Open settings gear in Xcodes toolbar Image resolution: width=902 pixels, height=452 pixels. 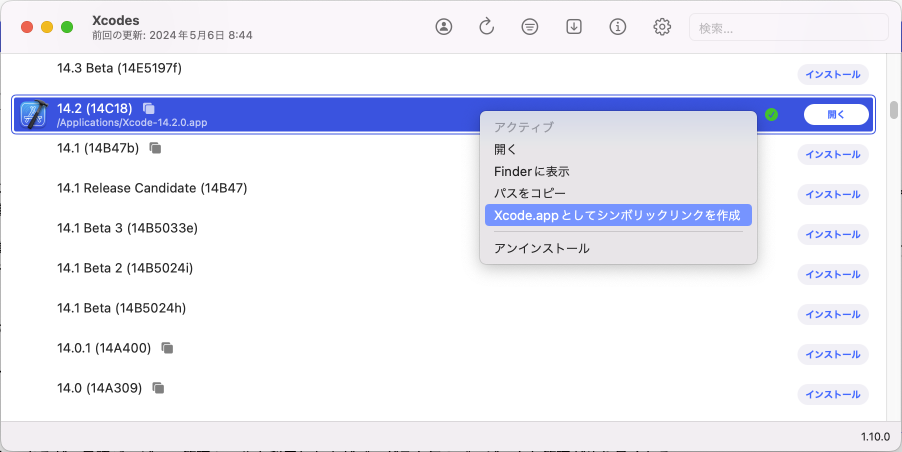click(662, 26)
